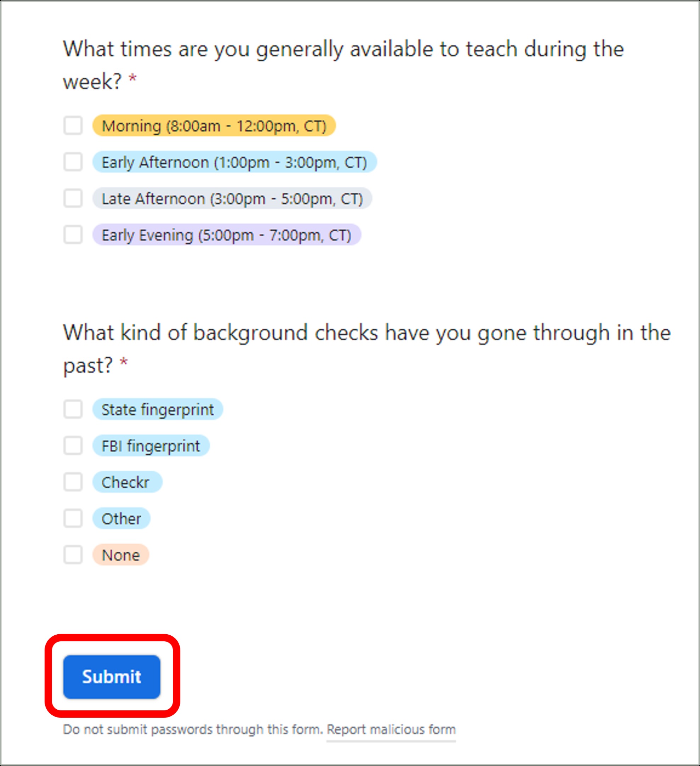Click the yellow Morning time label
The height and width of the screenshot is (766, 700).
coord(214,125)
